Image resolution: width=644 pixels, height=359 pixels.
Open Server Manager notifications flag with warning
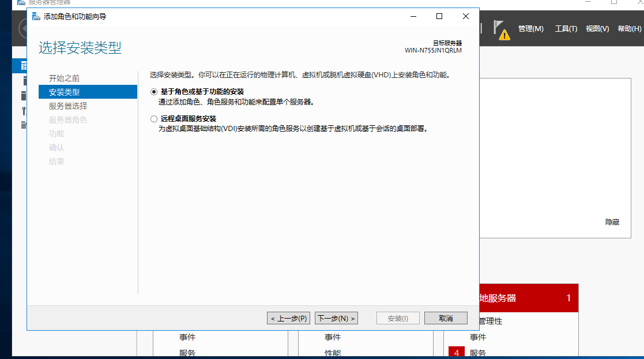point(501,30)
